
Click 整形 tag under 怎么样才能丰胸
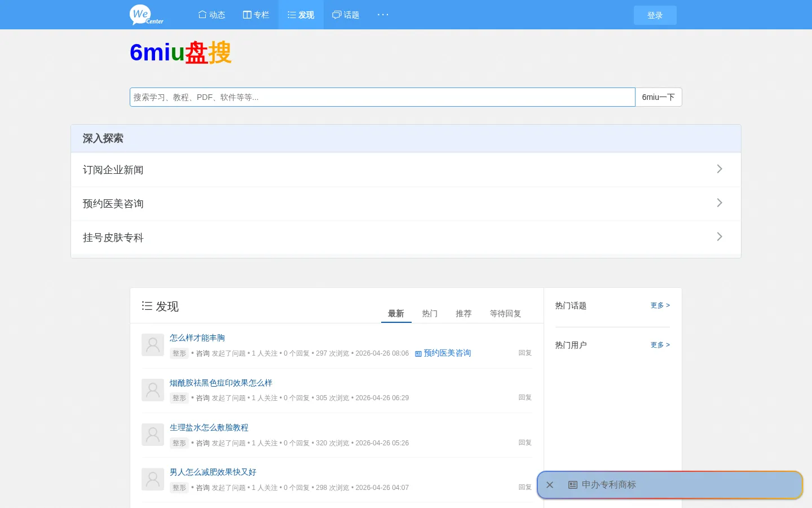tap(179, 353)
